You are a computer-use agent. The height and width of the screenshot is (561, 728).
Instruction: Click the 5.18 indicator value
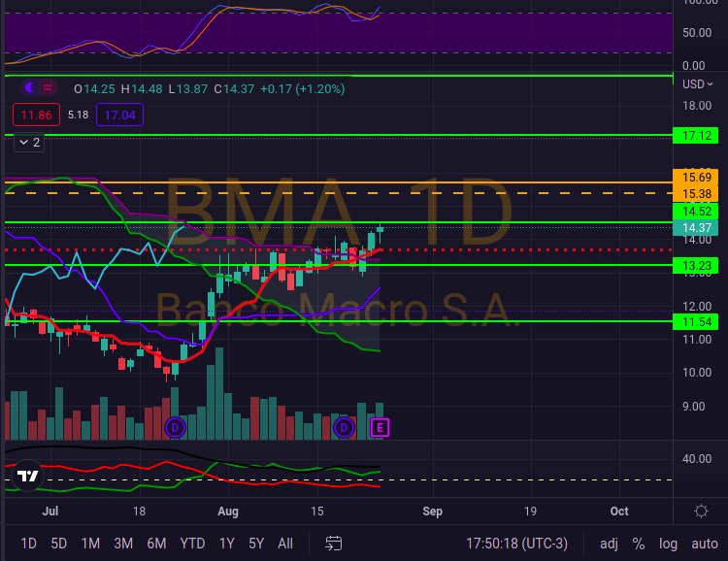click(x=78, y=115)
